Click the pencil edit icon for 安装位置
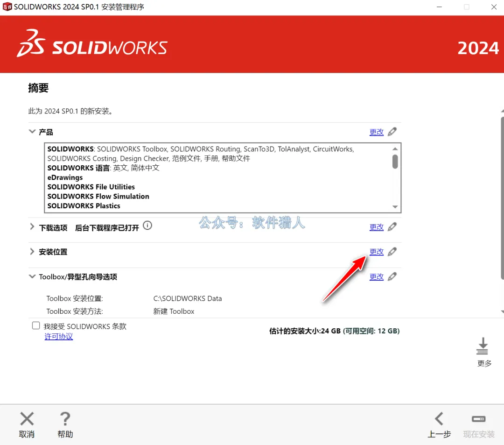504x445 pixels. 392,251
